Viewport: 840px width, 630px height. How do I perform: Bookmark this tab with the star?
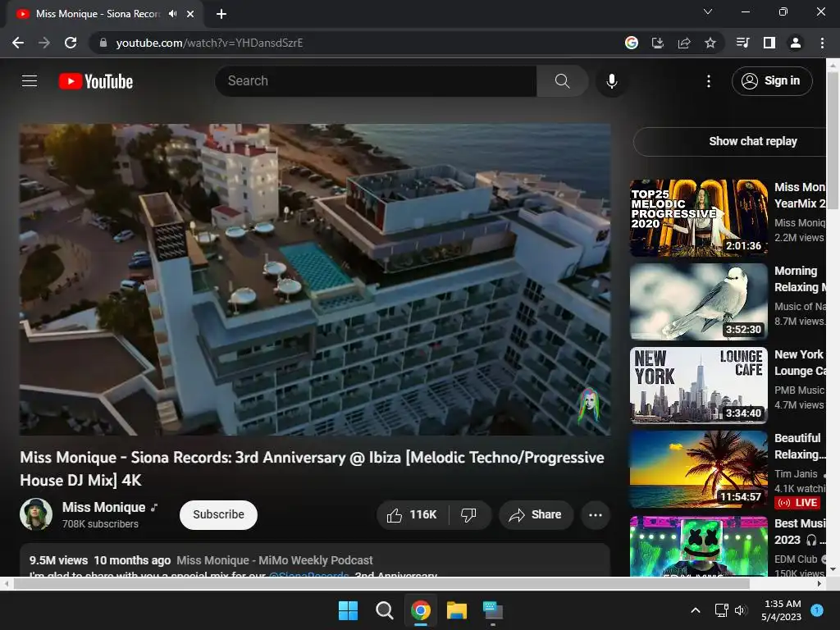pyautogui.click(x=710, y=43)
